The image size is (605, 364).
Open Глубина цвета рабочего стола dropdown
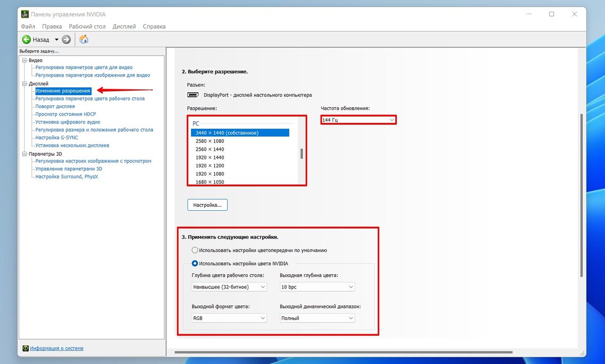pos(229,287)
